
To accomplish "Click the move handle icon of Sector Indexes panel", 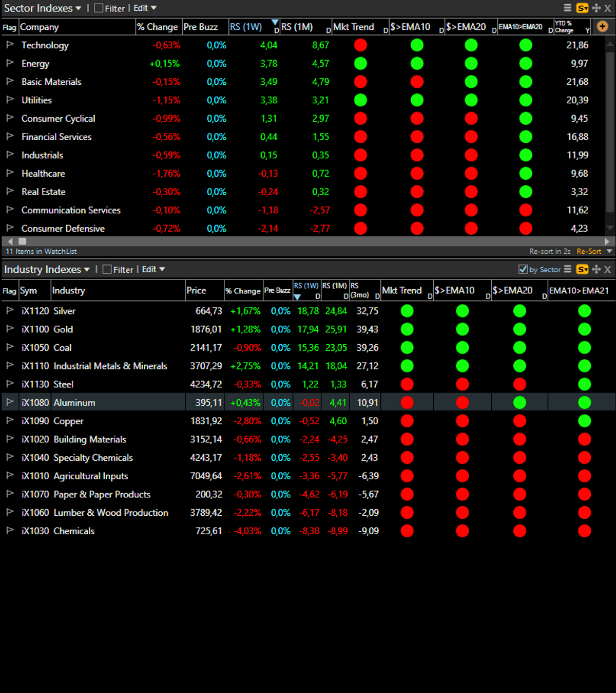I will (x=596, y=8).
